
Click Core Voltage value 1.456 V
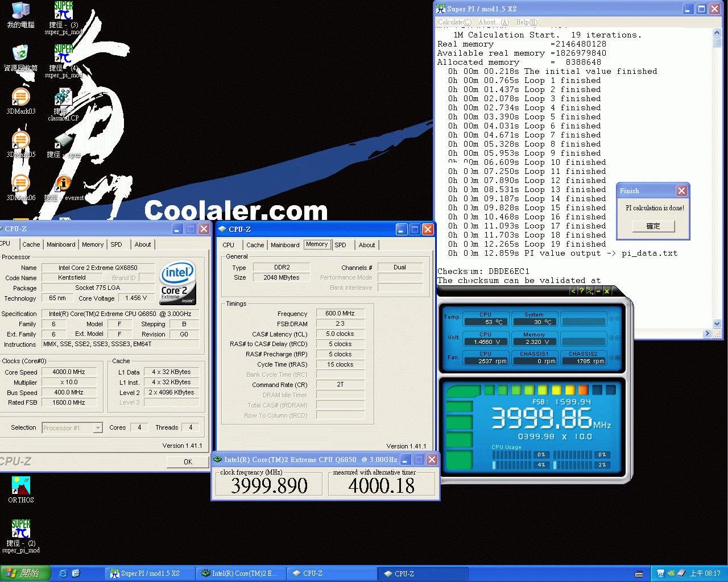pyautogui.click(x=136, y=298)
